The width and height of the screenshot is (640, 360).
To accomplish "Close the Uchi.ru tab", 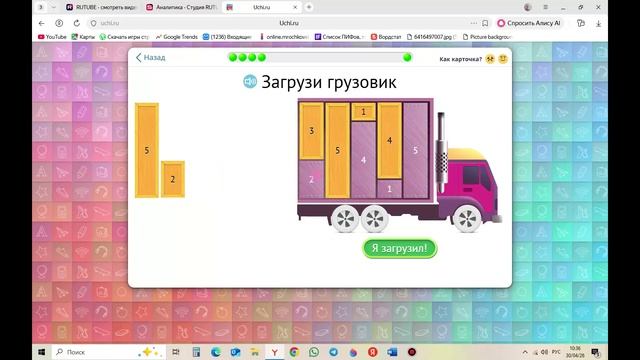I will 295,7.
